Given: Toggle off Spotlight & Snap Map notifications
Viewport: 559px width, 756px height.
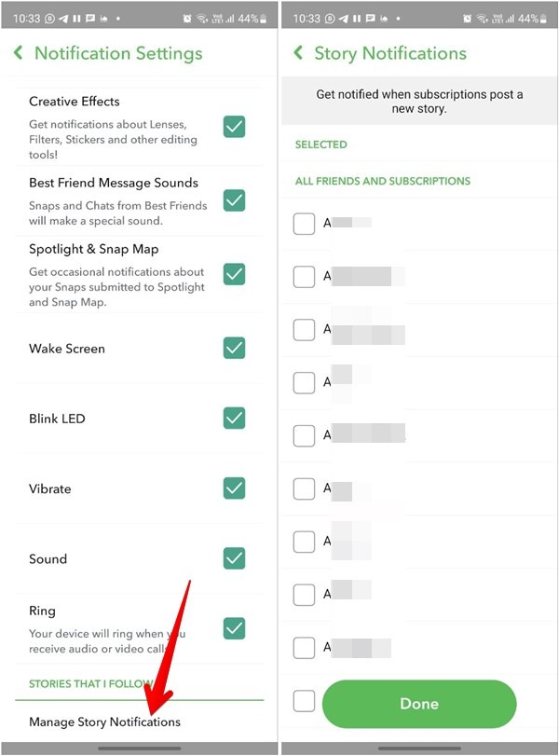Looking at the screenshot, I should [234, 274].
